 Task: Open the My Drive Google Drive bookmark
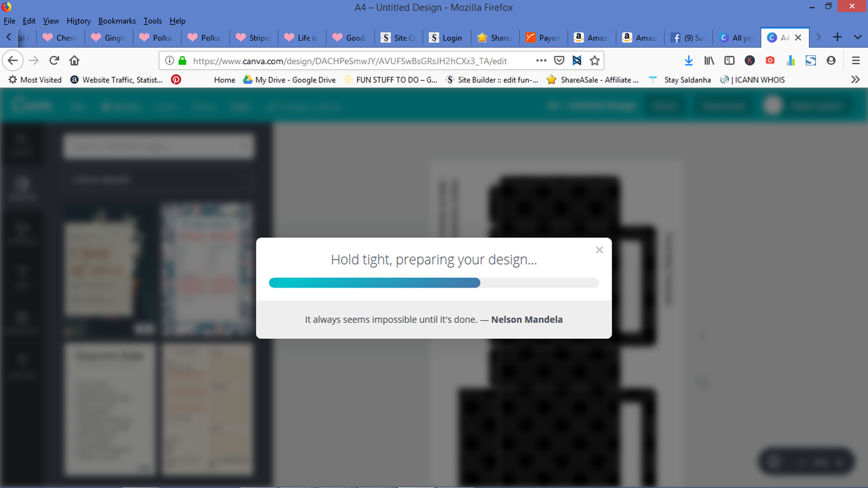pos(289,79)
